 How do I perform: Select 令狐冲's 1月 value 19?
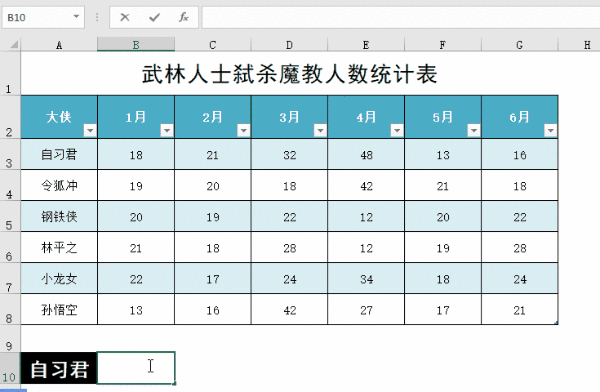(136, 185)
